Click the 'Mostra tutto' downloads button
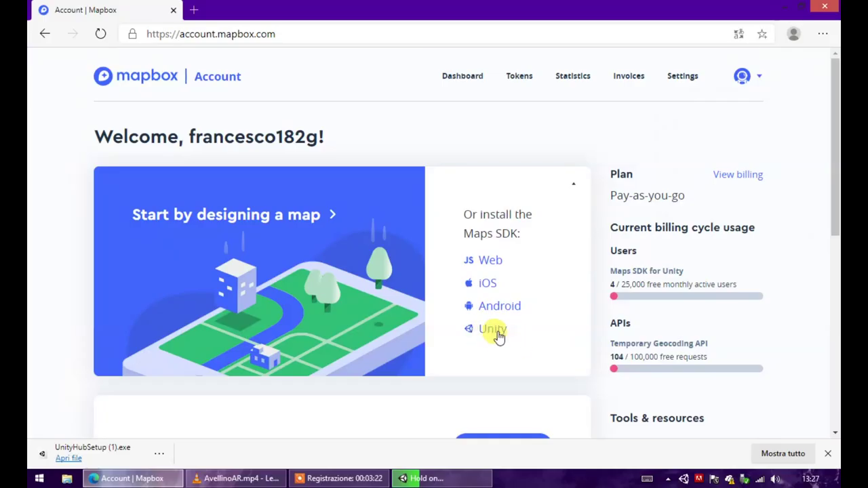868x488 pixels. [783, 453]
